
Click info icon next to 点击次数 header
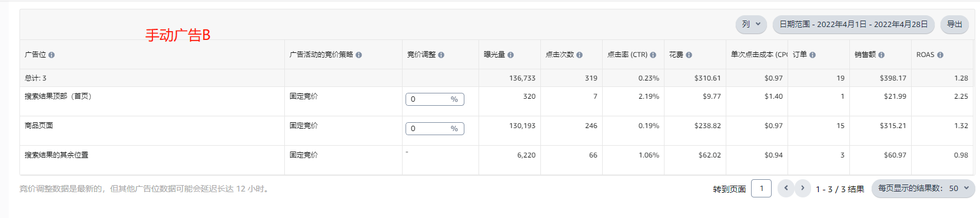(580, 55)
